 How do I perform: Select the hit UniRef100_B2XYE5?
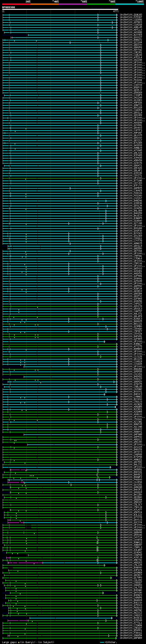131,35
